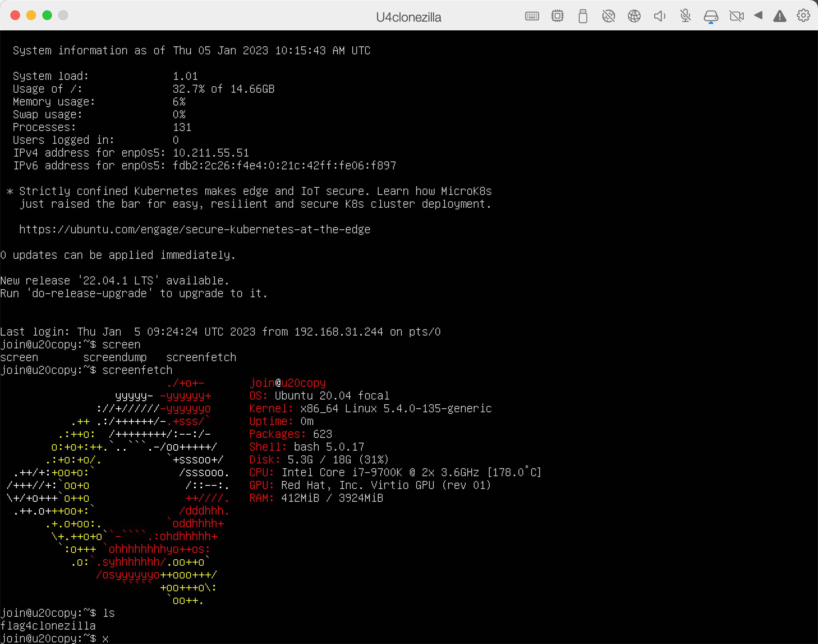Click the network globe icon
The width and height of the screenshot is (818, 644).
click(634, 16)
